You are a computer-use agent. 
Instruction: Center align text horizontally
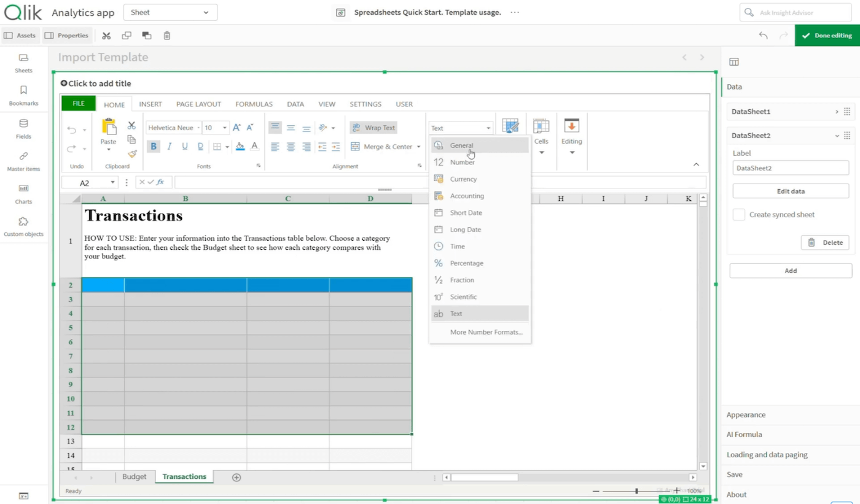point(291,147)
